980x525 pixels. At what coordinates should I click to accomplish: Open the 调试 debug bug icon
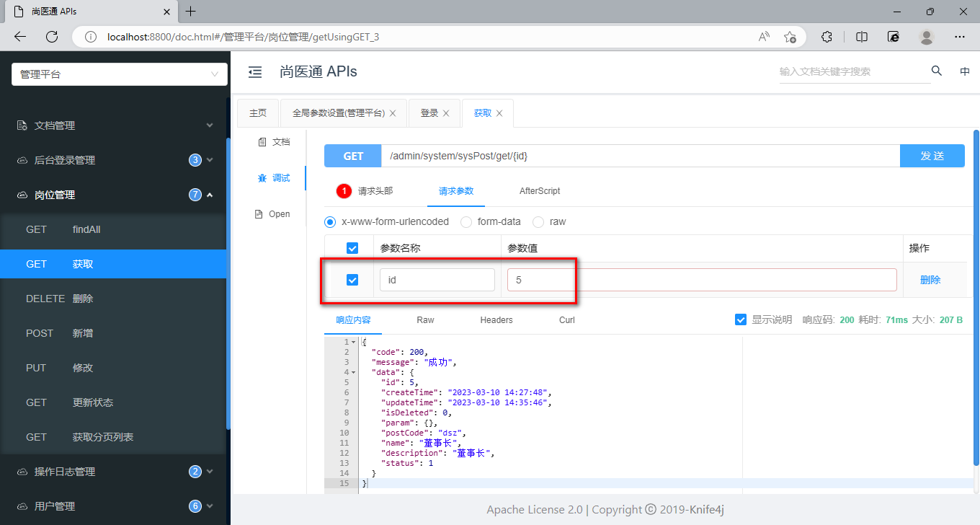pos(262,178)
